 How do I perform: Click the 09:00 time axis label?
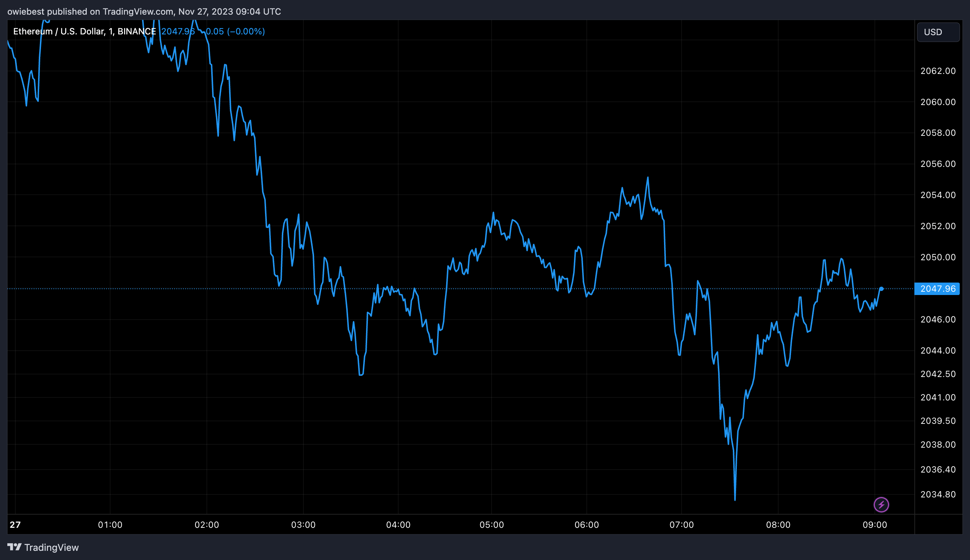(874, 525)
